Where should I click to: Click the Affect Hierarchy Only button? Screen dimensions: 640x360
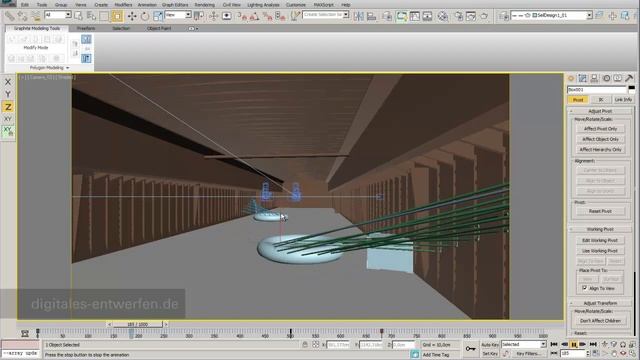click(x=600, y=150)
